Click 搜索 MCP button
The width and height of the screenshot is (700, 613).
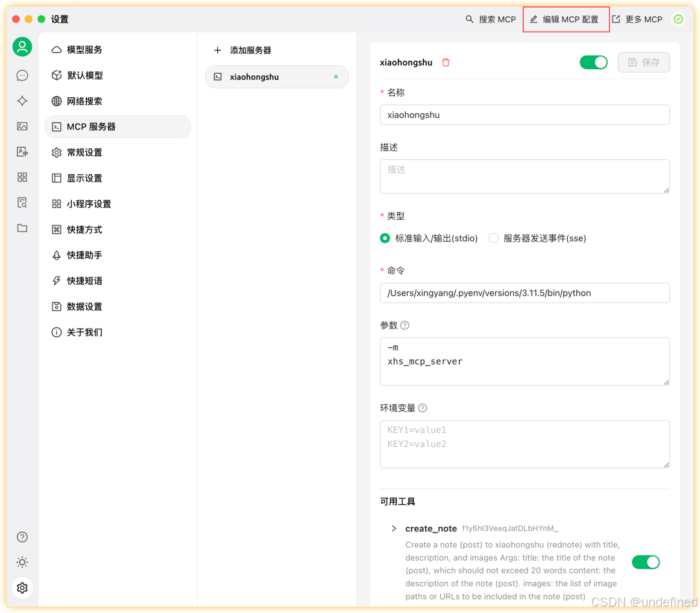tap(490, 19)
